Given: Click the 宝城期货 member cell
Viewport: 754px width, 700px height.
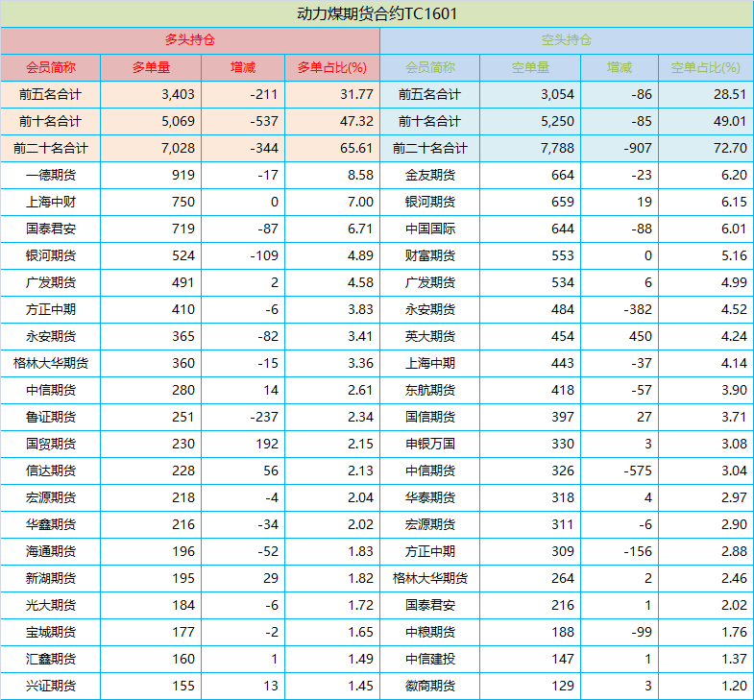Looking at the screenshot, I should tap(51, 632).
